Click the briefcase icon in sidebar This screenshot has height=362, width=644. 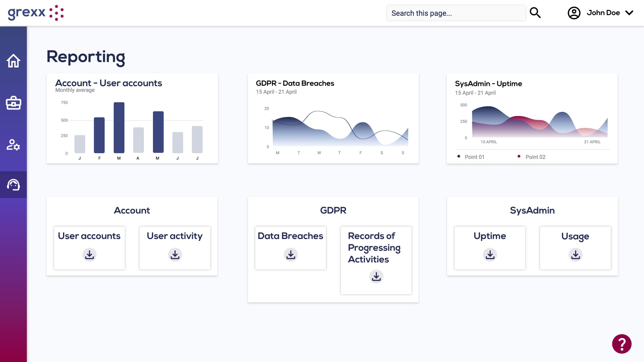[13, 103]
